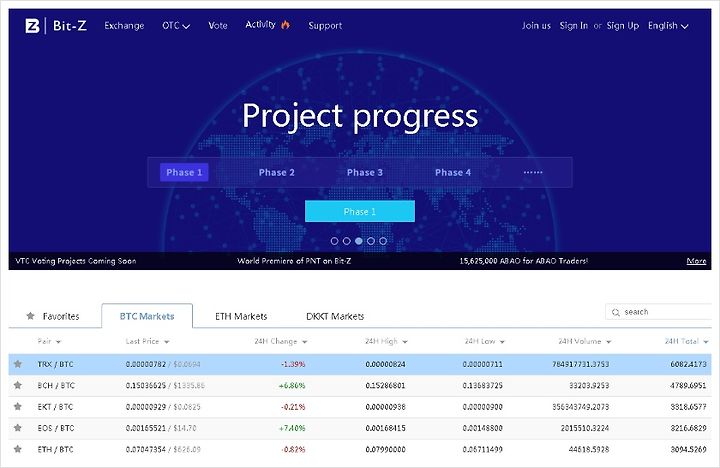The width and height of the screenshot is (720, 468).
Task: Click the 0.15036625 last price
Action: (x=146, y=385)
